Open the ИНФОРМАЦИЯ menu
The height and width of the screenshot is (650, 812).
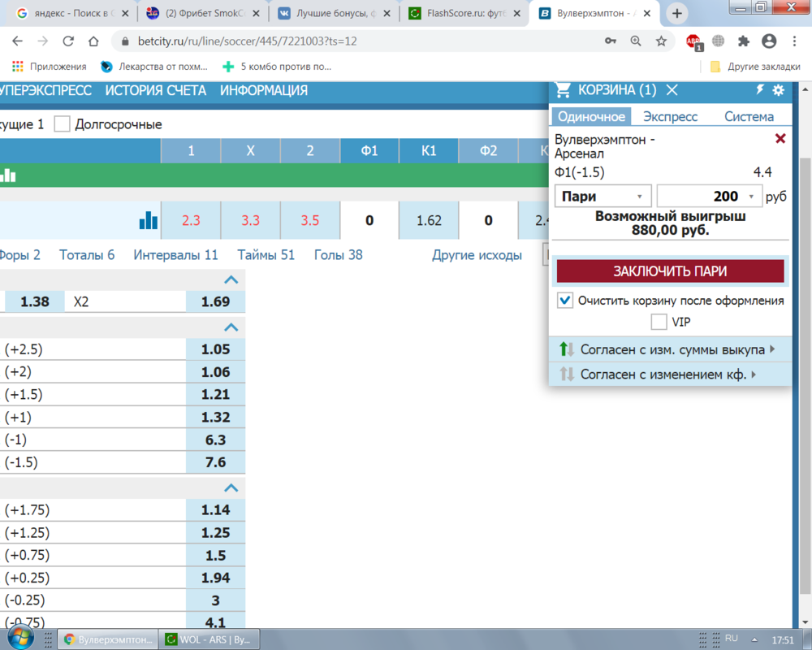click(x=264, y=91)
